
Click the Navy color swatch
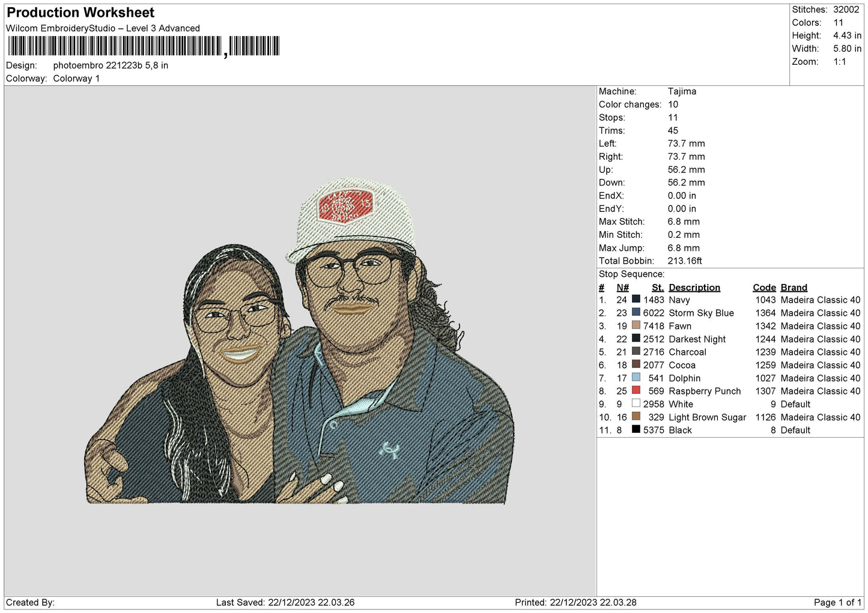click(x=636, y=299)
